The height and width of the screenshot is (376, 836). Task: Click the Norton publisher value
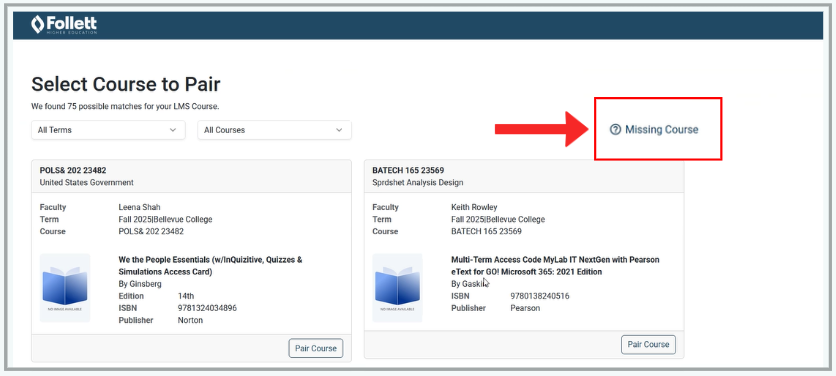(190, 321)
